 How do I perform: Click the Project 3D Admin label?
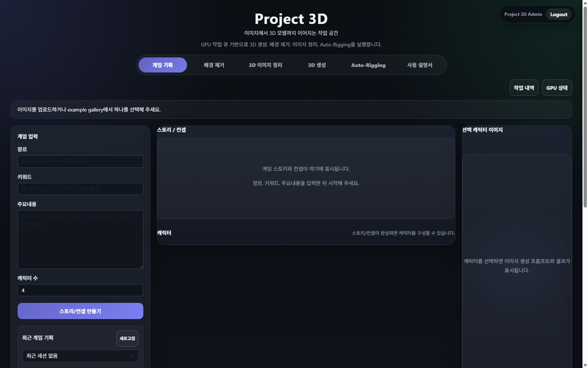coord(523,14)
